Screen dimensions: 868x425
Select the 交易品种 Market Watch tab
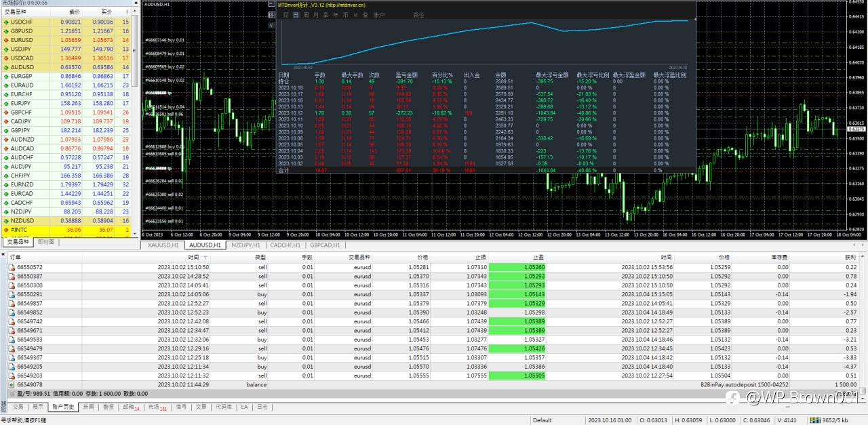18,241
